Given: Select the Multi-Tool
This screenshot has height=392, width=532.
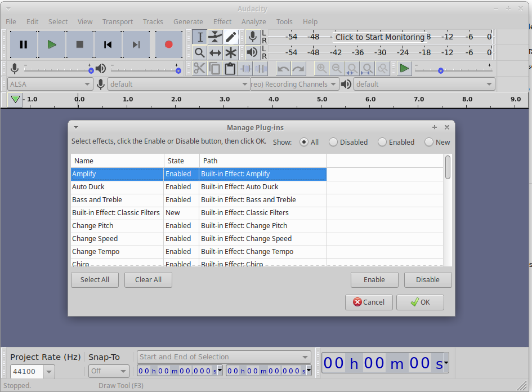Looking at the screenshot, I should 231,52.
